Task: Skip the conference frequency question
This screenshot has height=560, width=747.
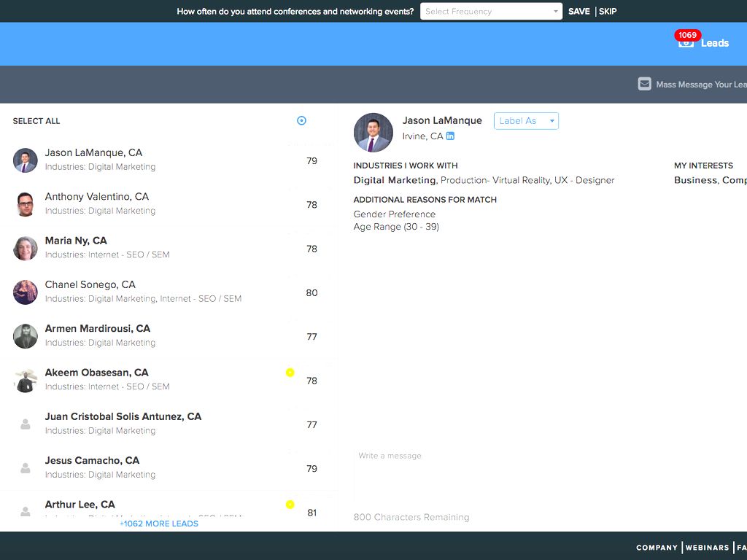Action: point(608,12)
